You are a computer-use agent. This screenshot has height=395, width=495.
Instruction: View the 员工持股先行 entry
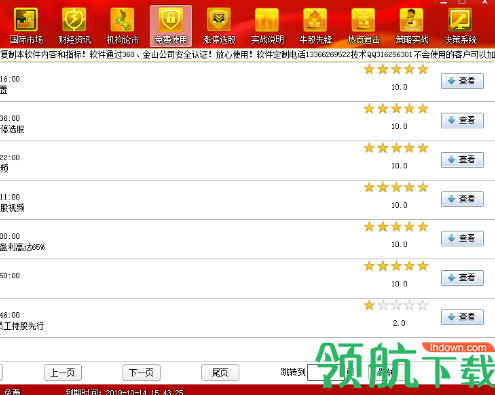click(462, 317)
